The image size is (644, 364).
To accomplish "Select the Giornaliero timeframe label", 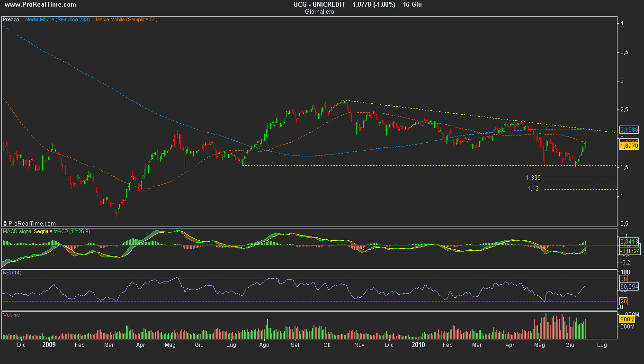I will tap(320, 12).
